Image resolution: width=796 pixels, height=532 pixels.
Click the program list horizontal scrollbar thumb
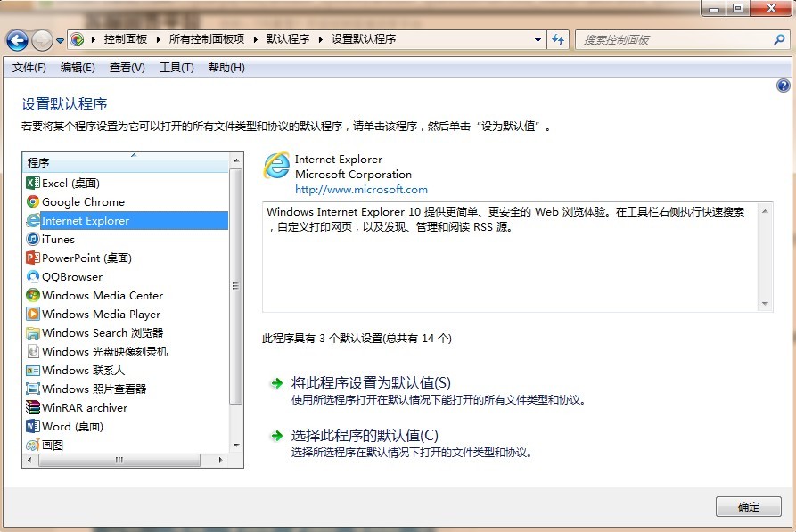click(x=119, y=460)
